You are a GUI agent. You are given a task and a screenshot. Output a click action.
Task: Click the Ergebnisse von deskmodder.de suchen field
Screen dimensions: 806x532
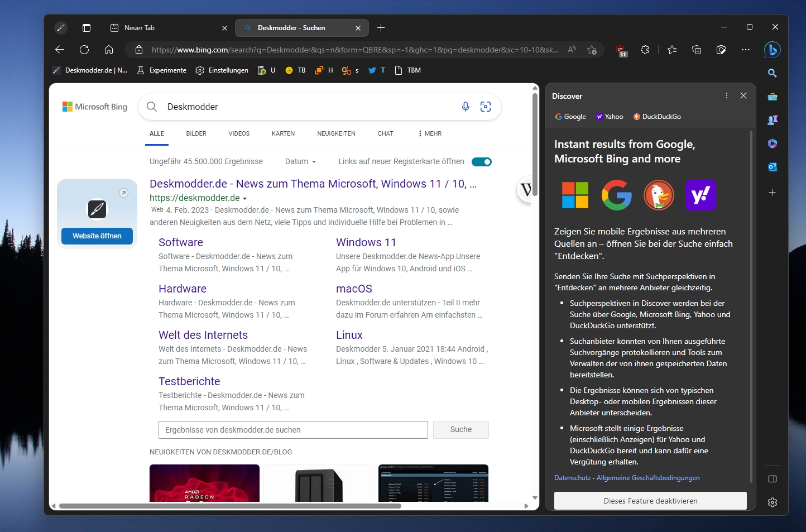tap(293, 430)
